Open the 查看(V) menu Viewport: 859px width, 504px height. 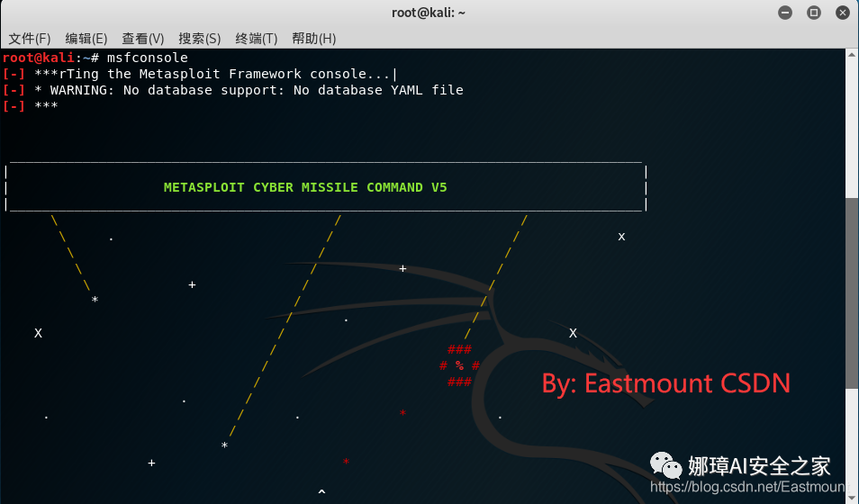click(143, 39)
